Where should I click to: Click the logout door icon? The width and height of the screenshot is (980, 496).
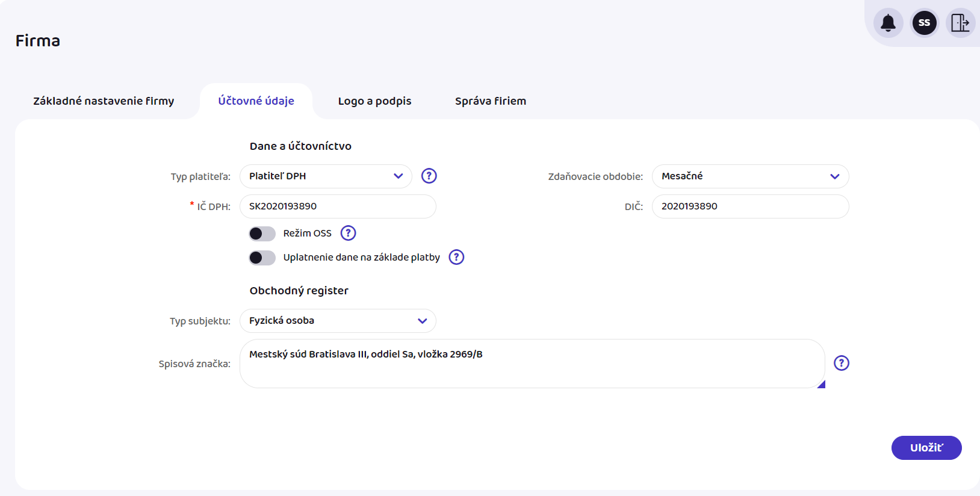coord(960,23)
